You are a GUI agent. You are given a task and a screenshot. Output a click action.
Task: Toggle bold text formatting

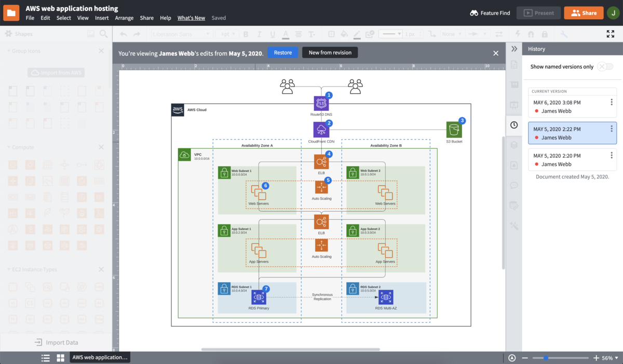pyautogui.click(x=246, y=34)
